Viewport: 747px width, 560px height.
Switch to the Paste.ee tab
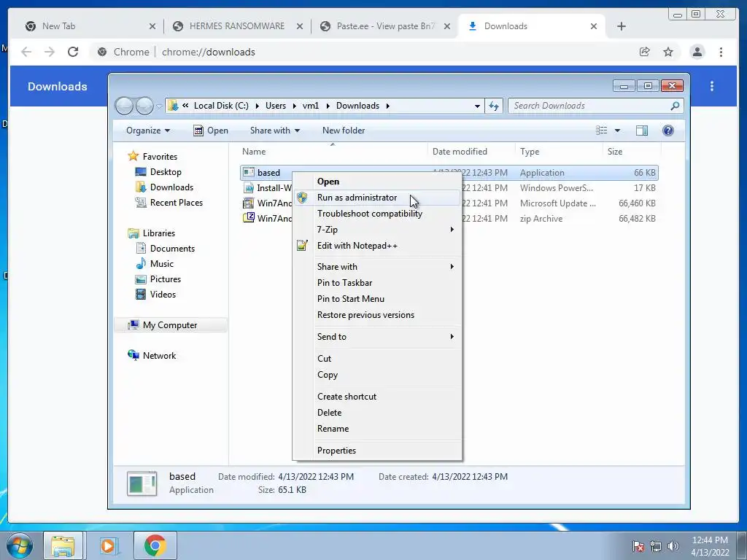[385, 26]
